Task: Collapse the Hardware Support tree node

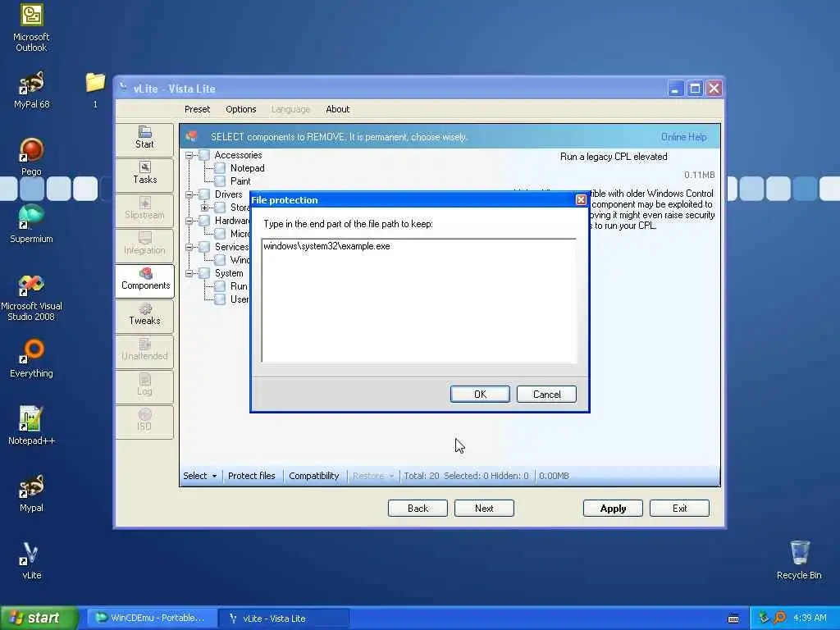Action: pyautogui.click(x=189, y=221)
